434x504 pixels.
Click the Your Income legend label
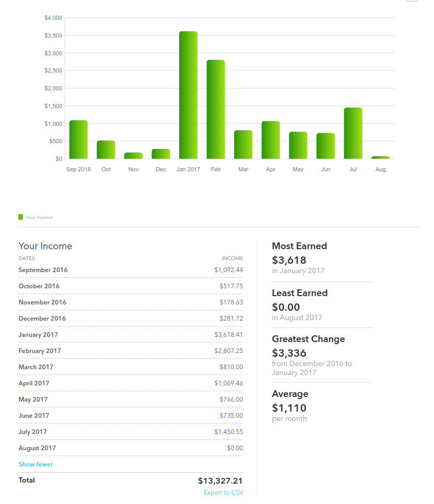[39, 217]
